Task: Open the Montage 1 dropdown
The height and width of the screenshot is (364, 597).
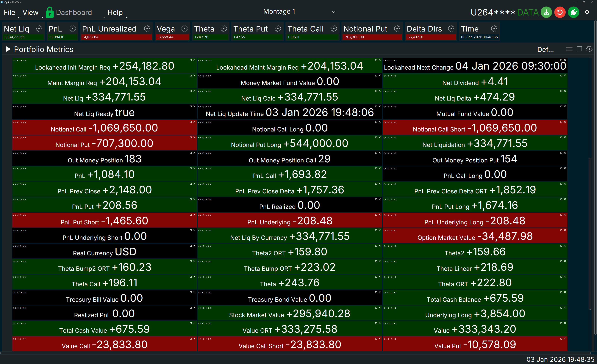Action: (334, 12)
